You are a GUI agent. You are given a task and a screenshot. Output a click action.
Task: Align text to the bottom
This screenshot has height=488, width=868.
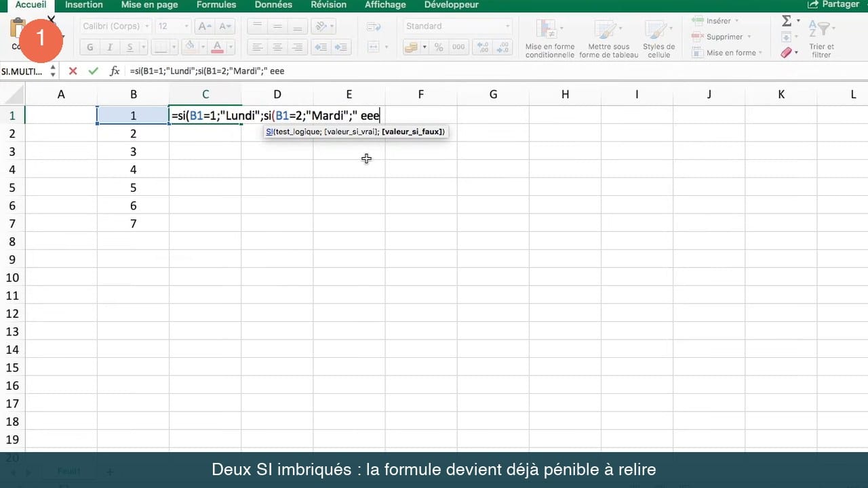click(x=297, y=26)
